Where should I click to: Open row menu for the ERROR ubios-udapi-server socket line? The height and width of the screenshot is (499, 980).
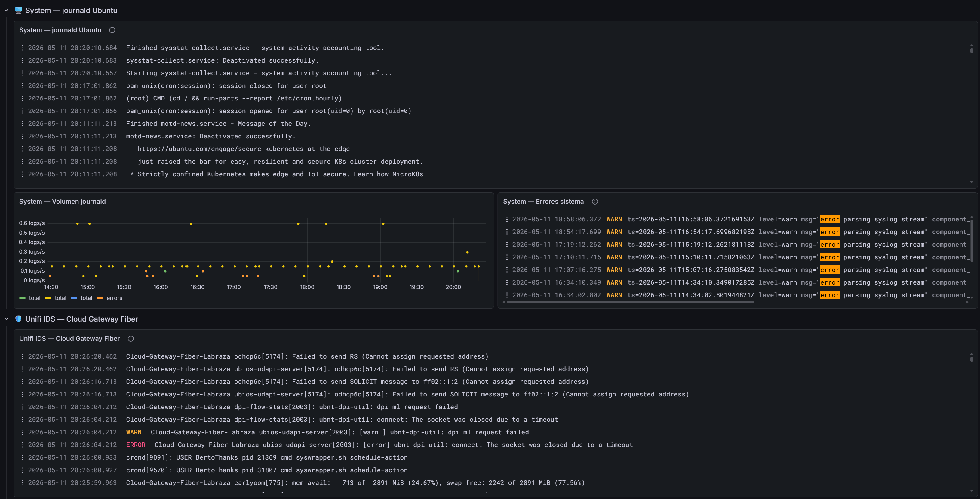coord(23,445)
